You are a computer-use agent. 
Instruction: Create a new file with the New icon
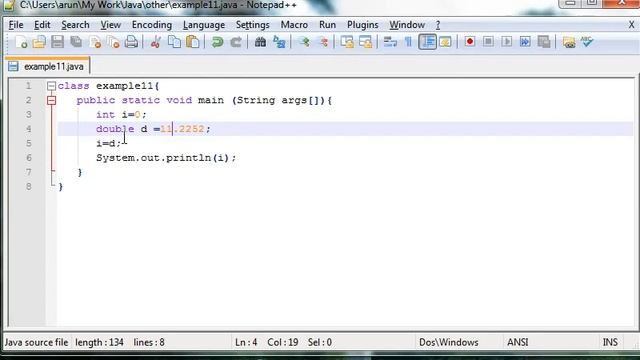pyautogui.click(x=21, y=42)
